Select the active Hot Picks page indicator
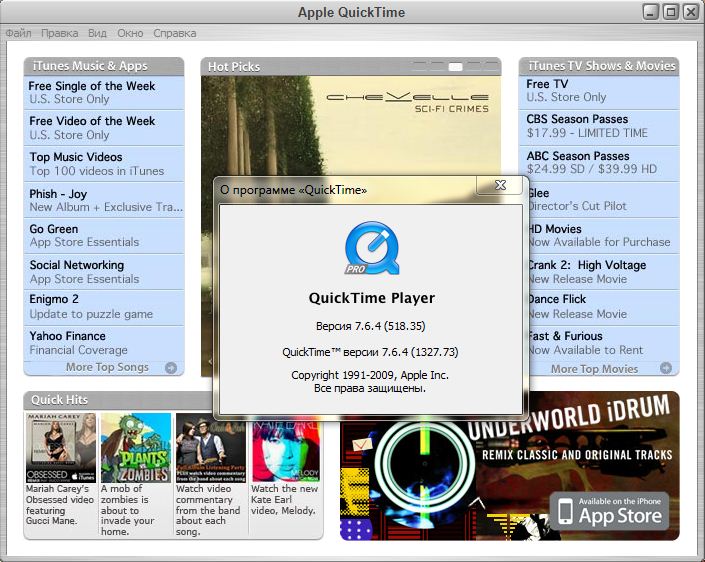This screenshot has width=705, height=562. click(455, 67)
